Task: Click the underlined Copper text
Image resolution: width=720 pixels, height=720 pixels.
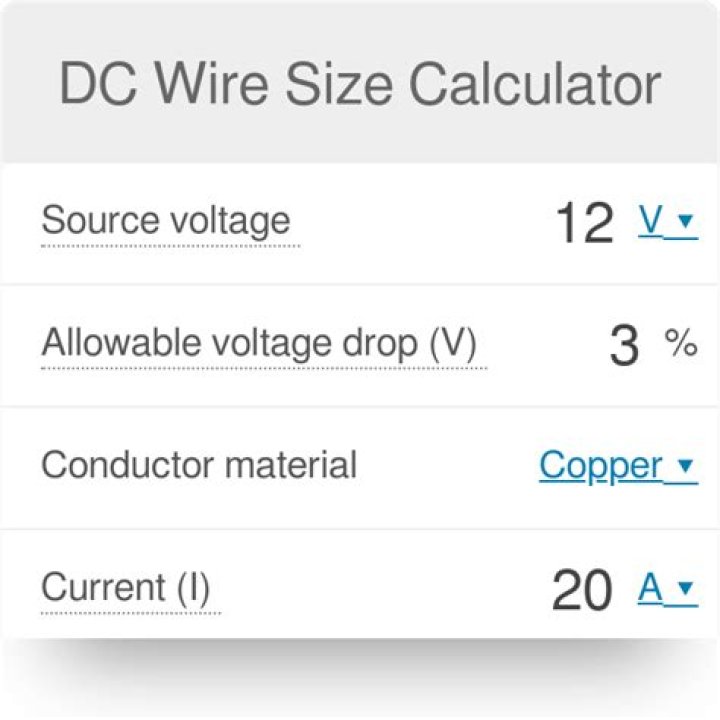Action: pyautogui.click(x=601, y=466)
